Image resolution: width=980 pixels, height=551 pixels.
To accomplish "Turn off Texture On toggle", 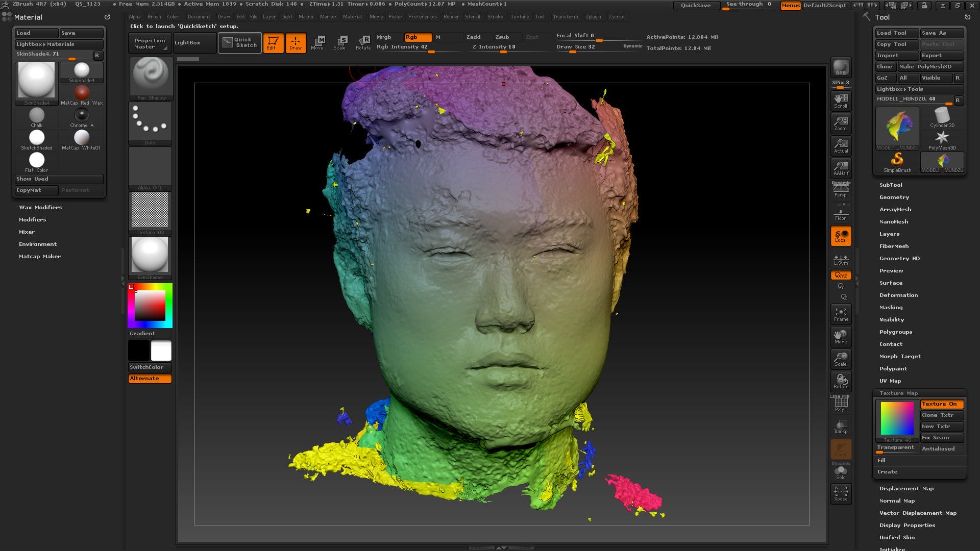I will coord(942,404).
